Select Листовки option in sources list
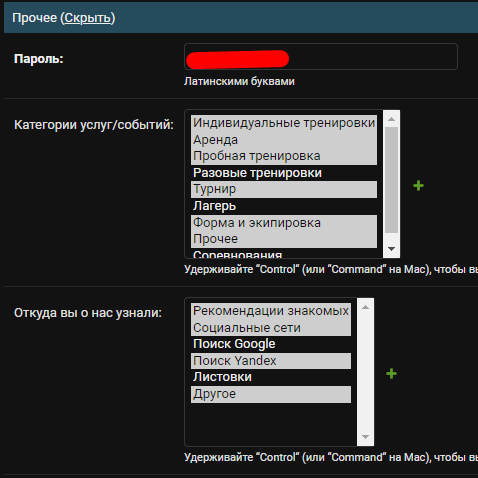This screenshot has height=478, width=478. pyautogui.click(x=271, y=377)
